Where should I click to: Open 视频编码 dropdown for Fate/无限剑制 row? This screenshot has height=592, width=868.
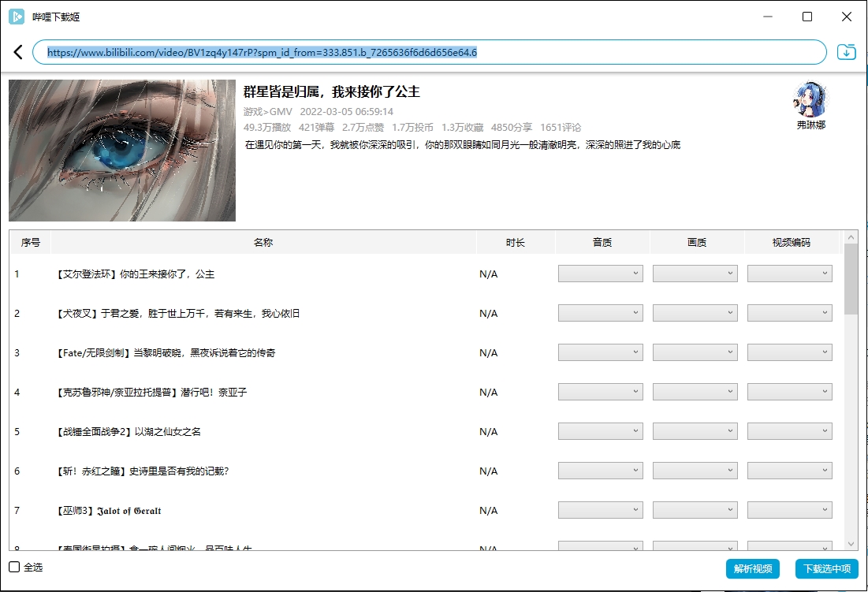tap(790, 352)
